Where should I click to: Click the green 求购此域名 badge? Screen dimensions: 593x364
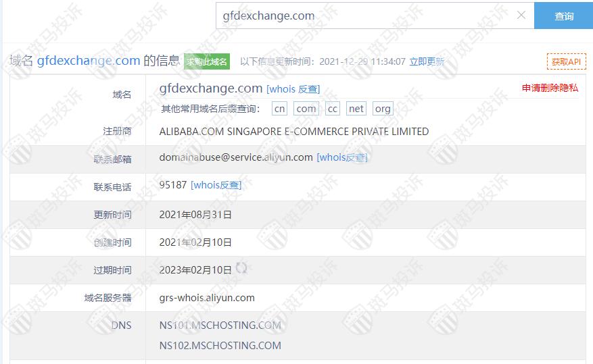207,61
